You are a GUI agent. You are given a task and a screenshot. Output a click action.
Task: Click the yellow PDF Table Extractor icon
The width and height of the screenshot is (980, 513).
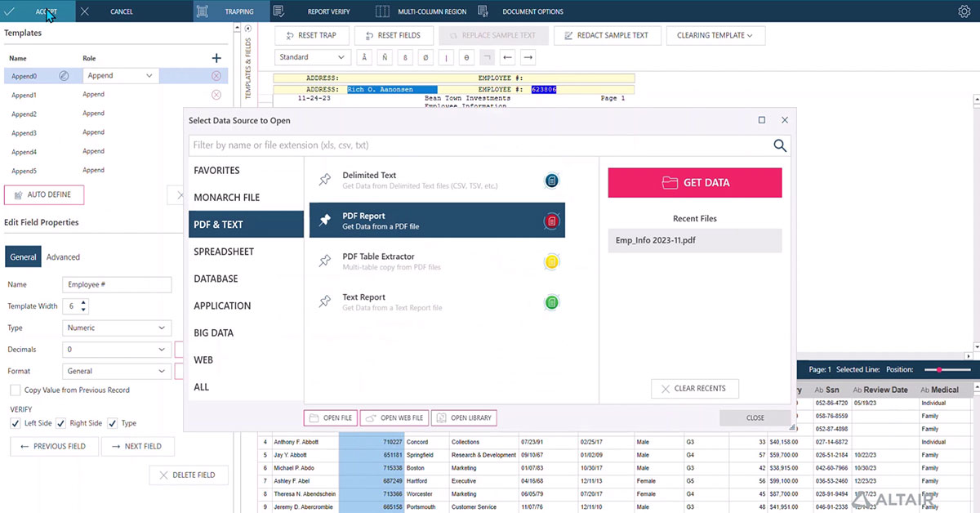tap(552, 261)
